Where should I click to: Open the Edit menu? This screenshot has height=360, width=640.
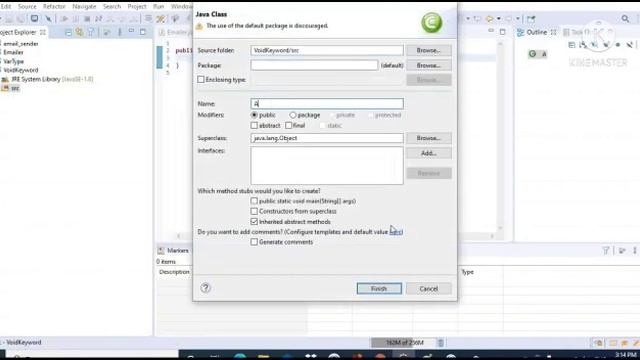pyautogui.click(x=6, y=7)
